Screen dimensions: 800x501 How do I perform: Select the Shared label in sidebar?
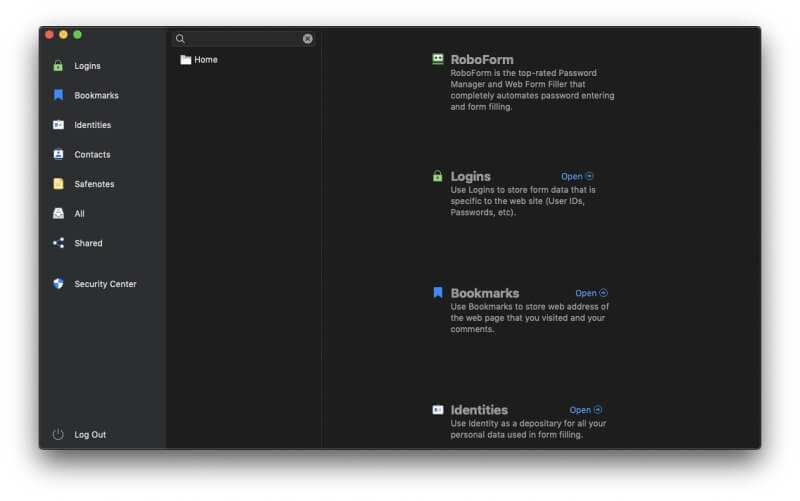click(x=88, y=243)
